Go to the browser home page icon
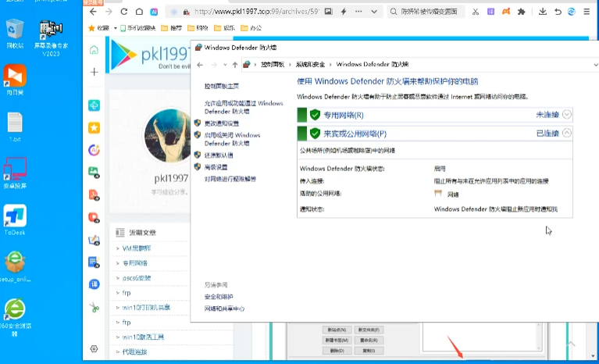The width and height of the screenshot is (599, 364). coord(140,12)
